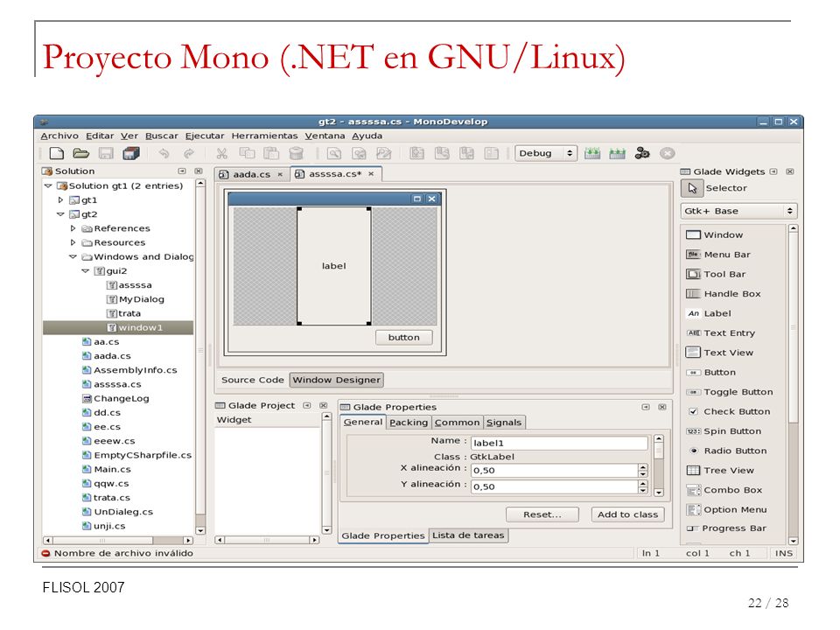Click the Redo arrow toolbar icon
840x630 pixels.
tap(189, 153)
